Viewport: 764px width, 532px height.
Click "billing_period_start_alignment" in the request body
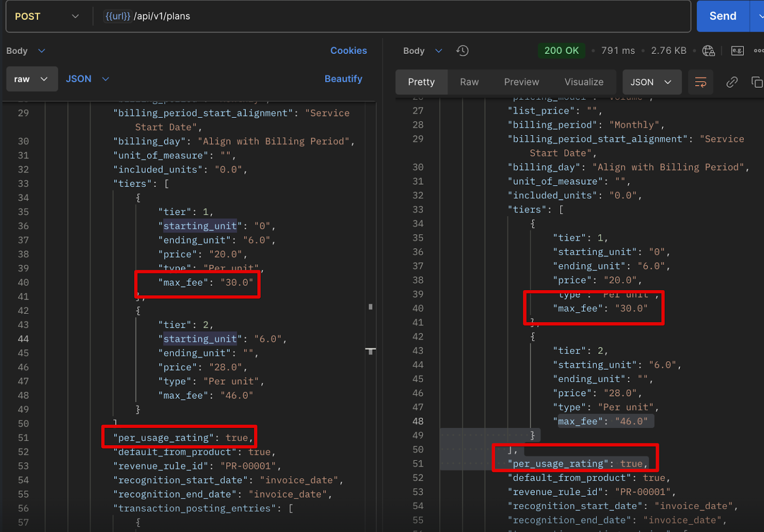[203, 113]
